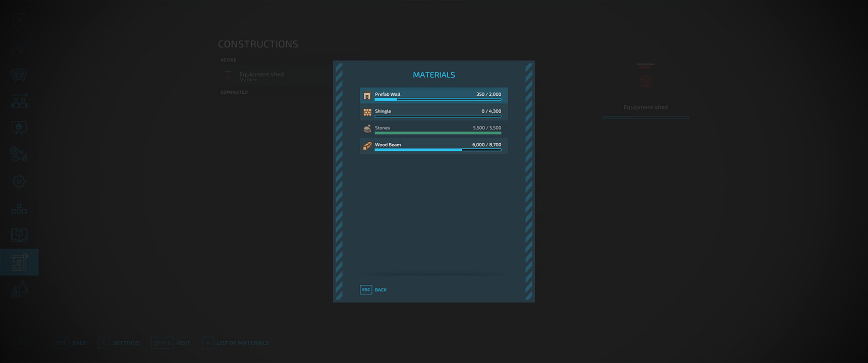
Task: Click the red shed construction icon
Action: 645,81
